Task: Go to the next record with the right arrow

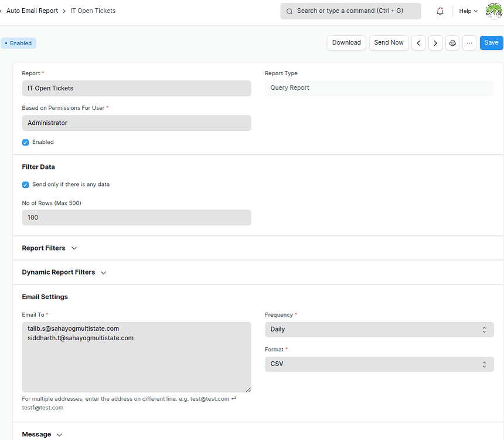Action: (435, 43)
